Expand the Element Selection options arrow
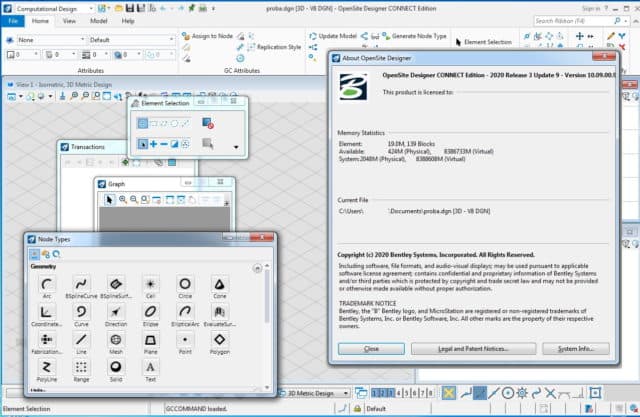 [x=236, y=147]
